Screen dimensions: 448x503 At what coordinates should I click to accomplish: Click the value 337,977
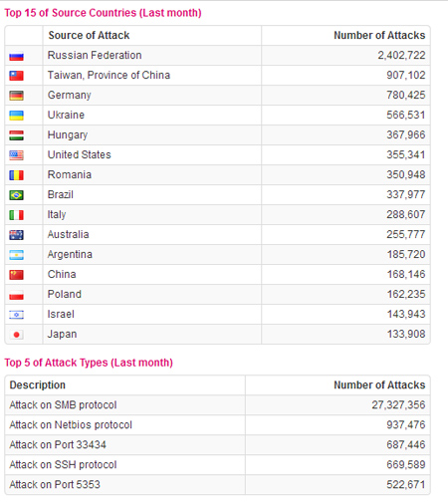pos(406,194)
